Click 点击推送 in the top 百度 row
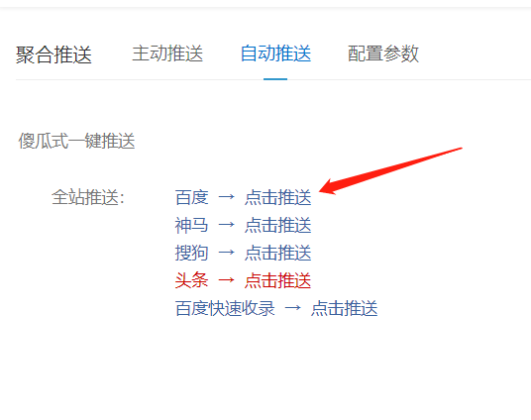This screenshot has height=420, width=531. (277, 197)
